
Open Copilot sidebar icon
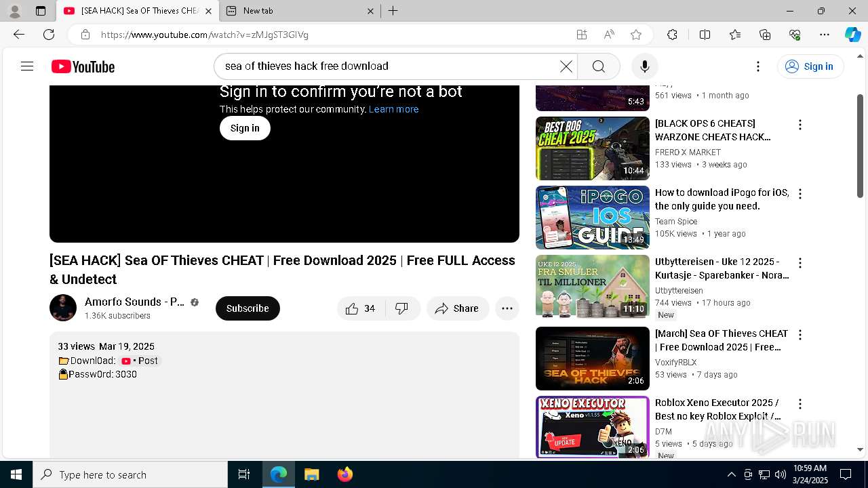(x=852, y=35)
